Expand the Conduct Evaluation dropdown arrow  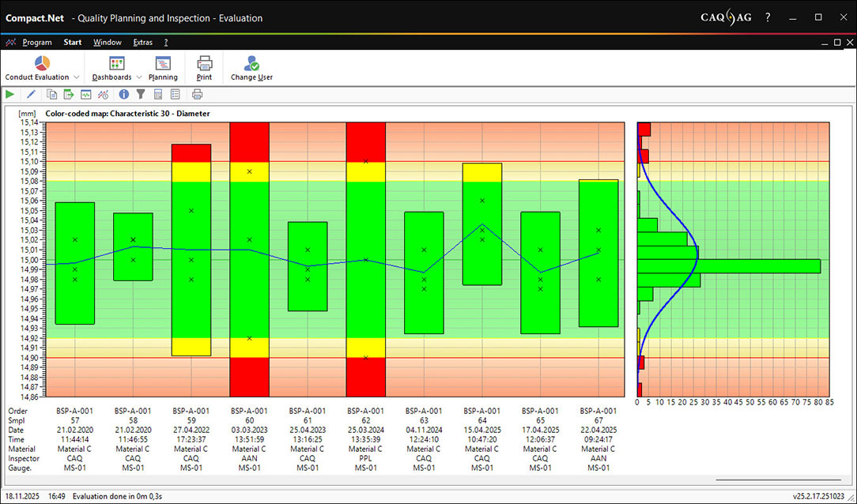pos(77,77)
